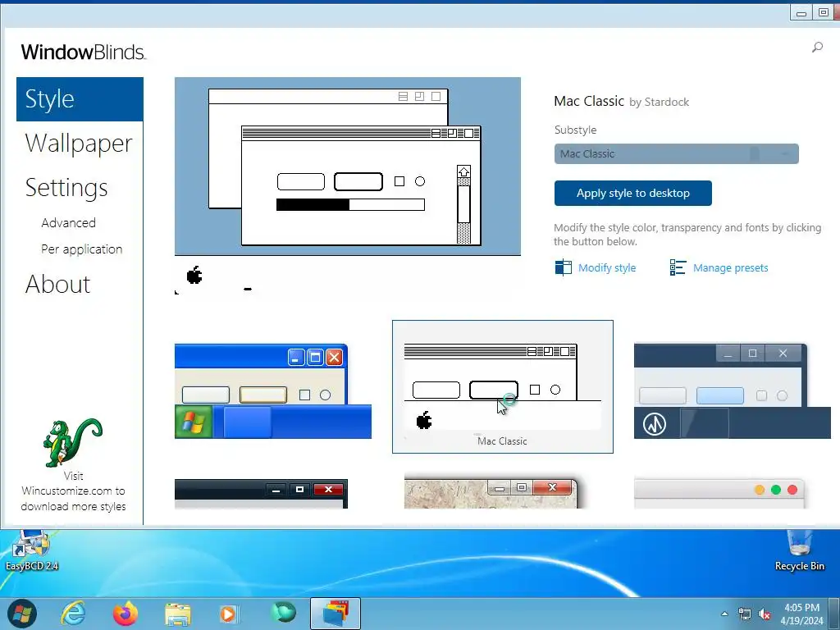Click Apply style to desktop button
Image resolution: width=840 pixels, height=630 pixels.
point(632,194)
